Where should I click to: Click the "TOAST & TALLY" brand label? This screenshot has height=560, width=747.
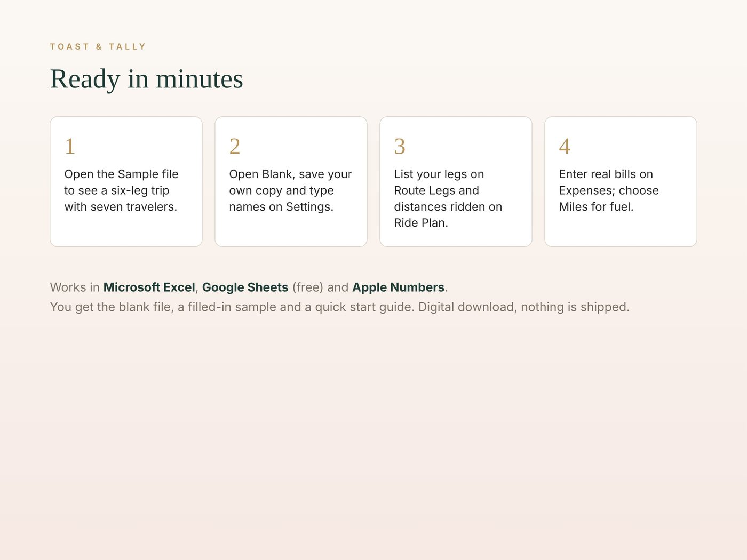click(x=98, y=46)
